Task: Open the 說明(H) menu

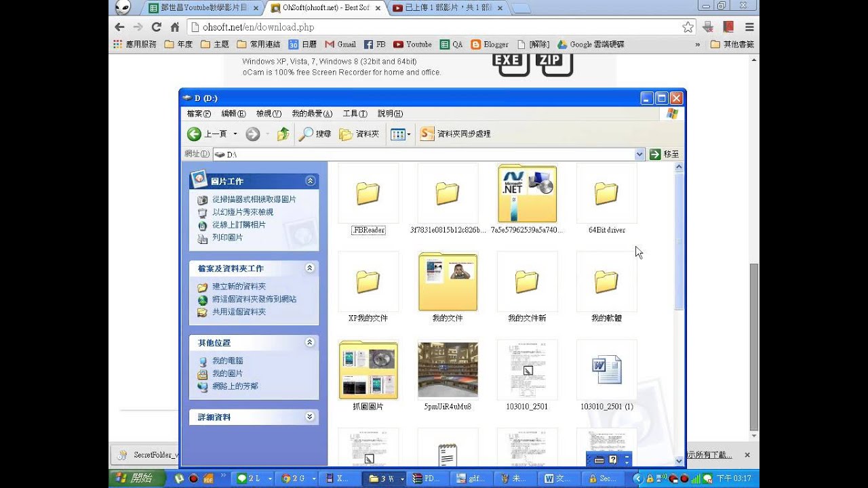Action: [x=390, y=114]
